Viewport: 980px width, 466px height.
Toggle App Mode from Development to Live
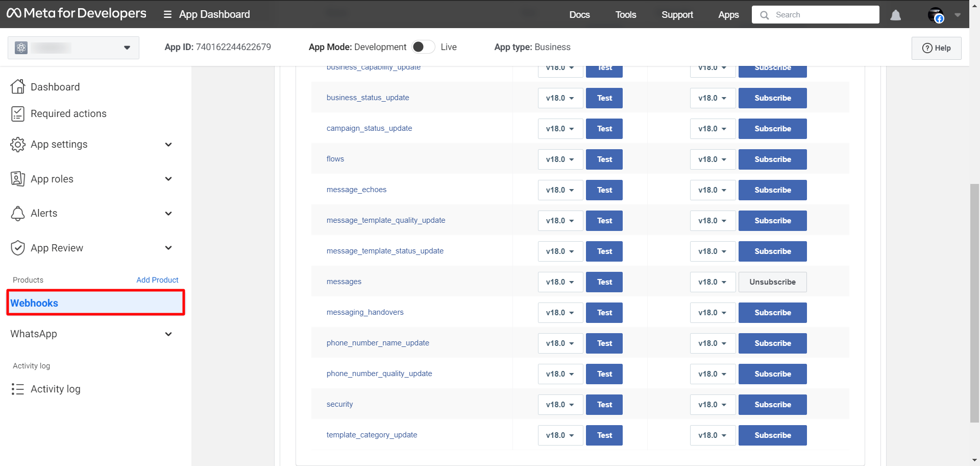[x=423, y=47]
